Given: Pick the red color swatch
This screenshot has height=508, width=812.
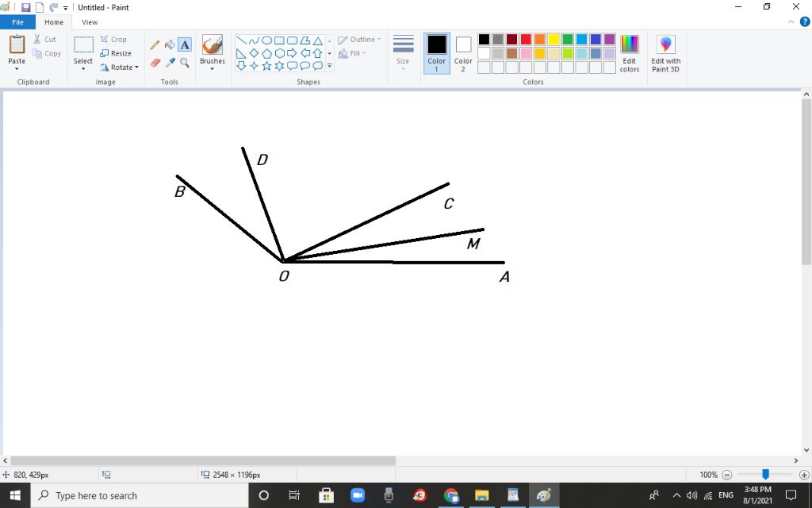Looking at the screenshot, I should click(x=526, y=40).
